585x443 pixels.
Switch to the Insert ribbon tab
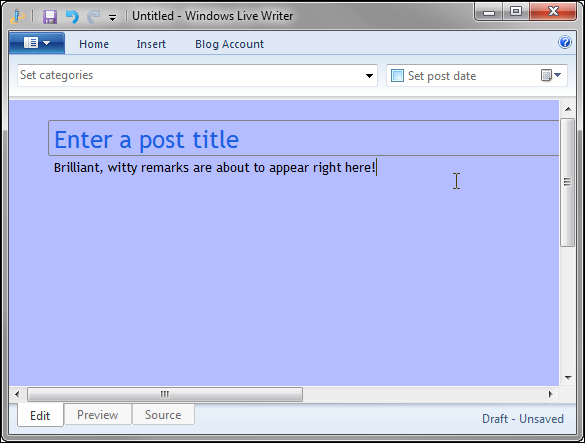(151, 44)
